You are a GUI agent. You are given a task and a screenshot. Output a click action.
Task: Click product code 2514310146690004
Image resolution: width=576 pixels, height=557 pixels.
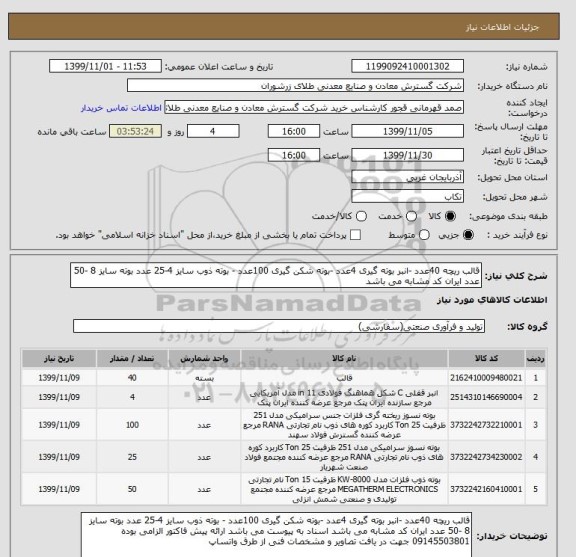click(x=486, y=397)
